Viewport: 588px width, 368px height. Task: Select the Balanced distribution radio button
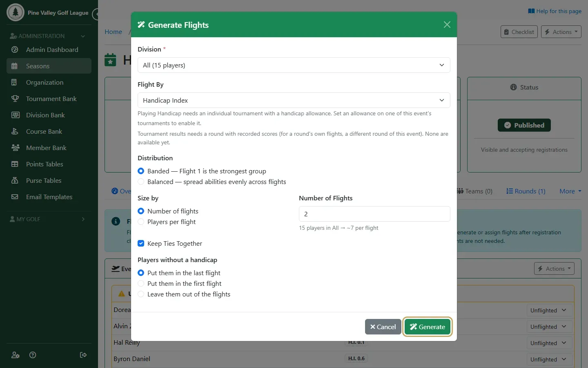coord(141,182)
